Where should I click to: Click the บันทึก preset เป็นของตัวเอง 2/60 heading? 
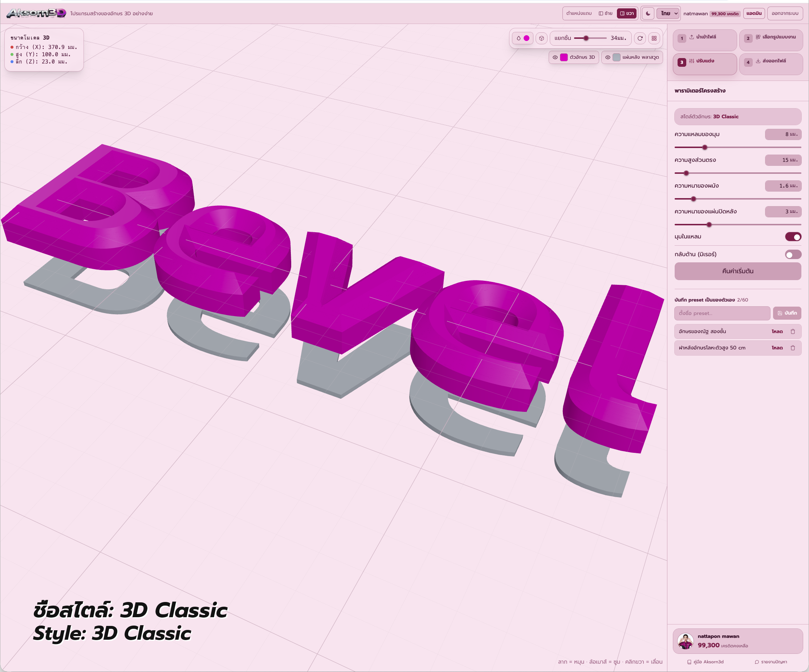(x=711, y=300)
